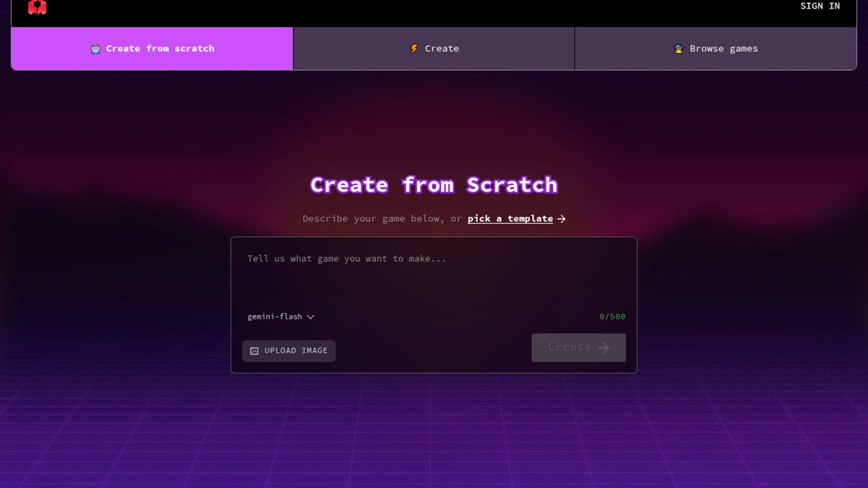Click the lightning bolt icon
This screenshot has width=868, height=488.
tap(414, 48)
